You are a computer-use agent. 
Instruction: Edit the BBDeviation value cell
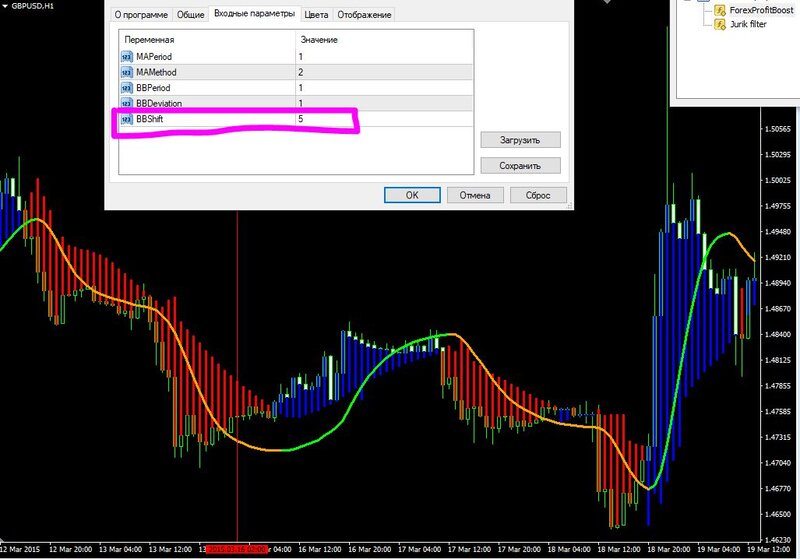(x=385, y=104)
